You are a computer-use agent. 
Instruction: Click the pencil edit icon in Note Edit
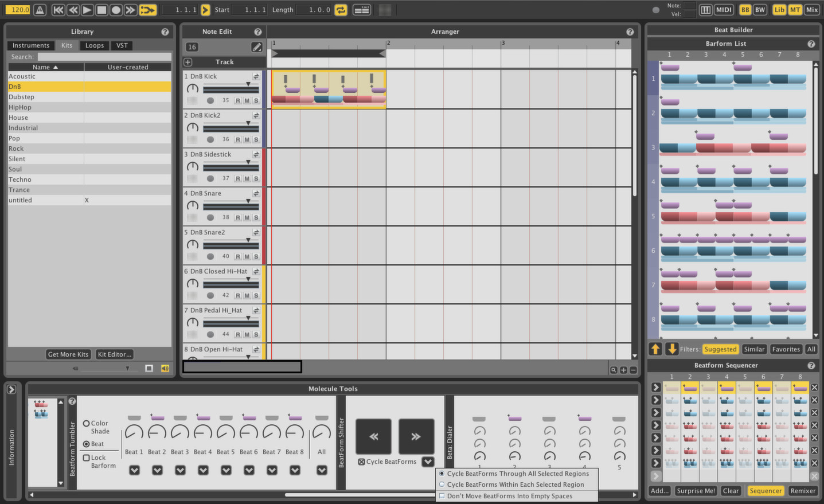point(257,47)
